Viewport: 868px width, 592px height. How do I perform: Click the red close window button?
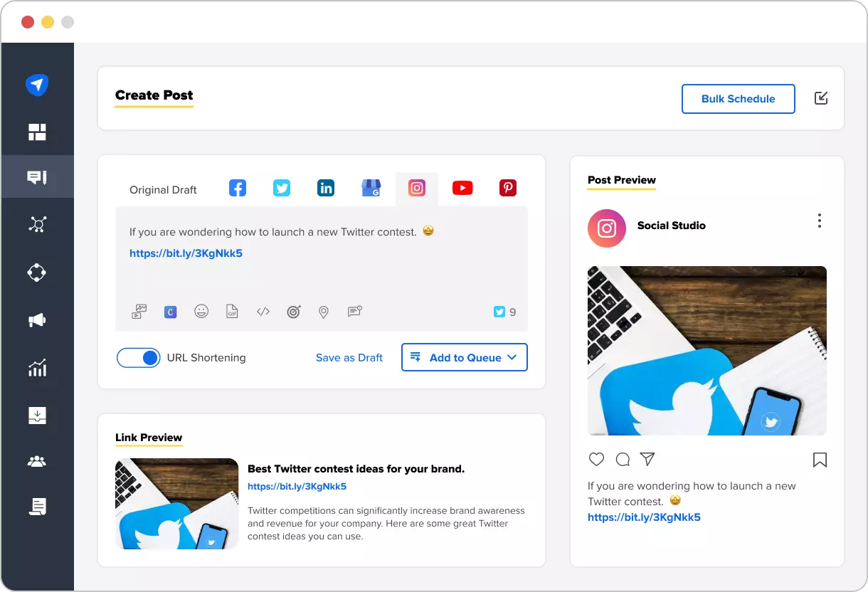(x=28, y=22)
